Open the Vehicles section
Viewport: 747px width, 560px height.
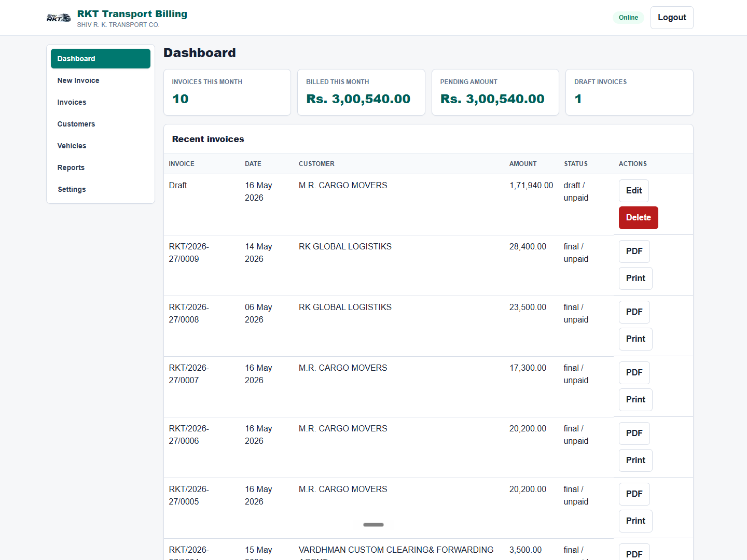(101, 146)
